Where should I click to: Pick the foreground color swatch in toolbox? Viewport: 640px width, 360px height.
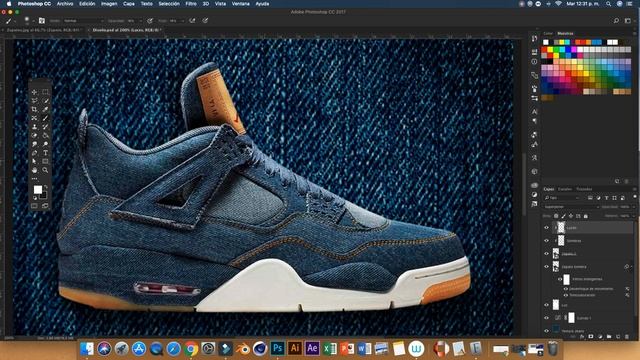(x=38, y=190)
